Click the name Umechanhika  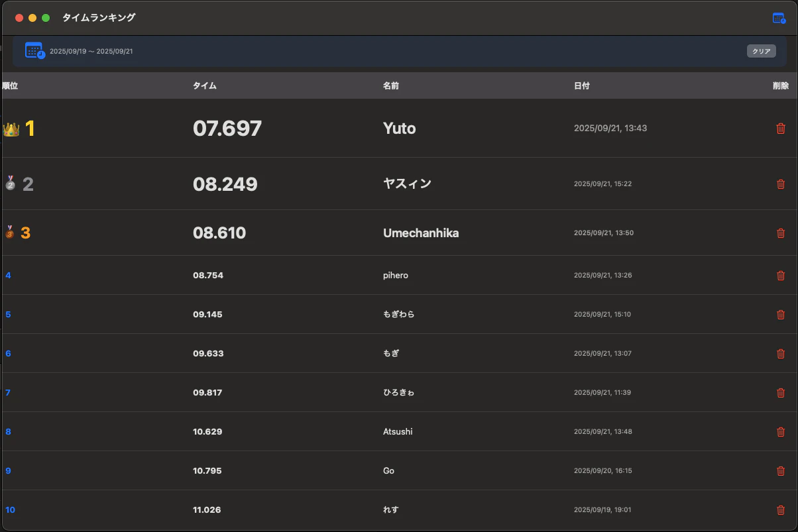[x=421, y=233]
